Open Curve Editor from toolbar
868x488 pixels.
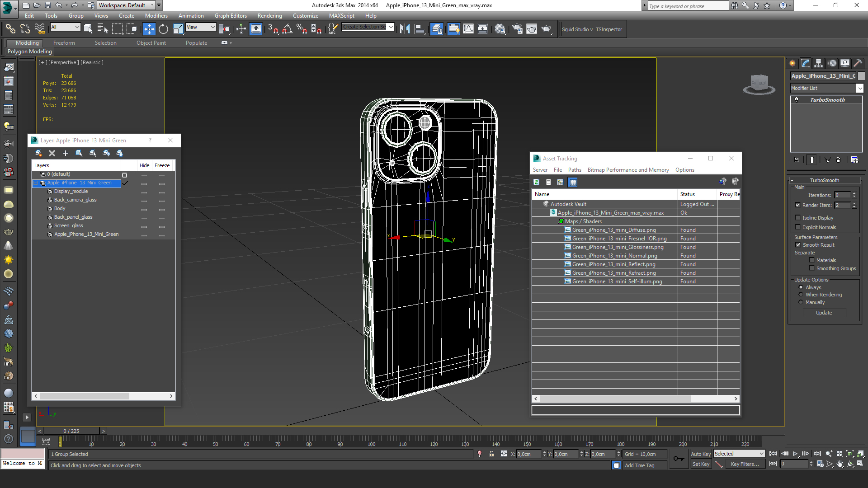tap(468, 29)
